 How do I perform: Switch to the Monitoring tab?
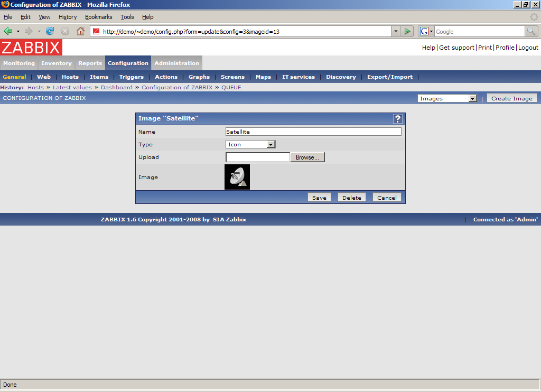(x=19, y=63)
